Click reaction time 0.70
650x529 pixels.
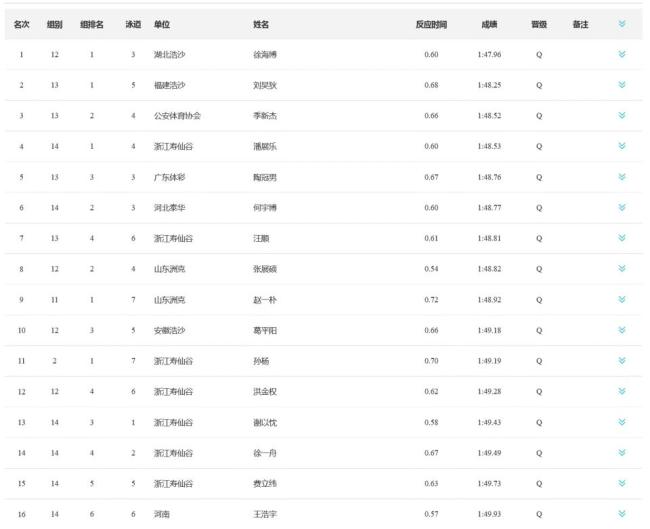coord(431,361)
